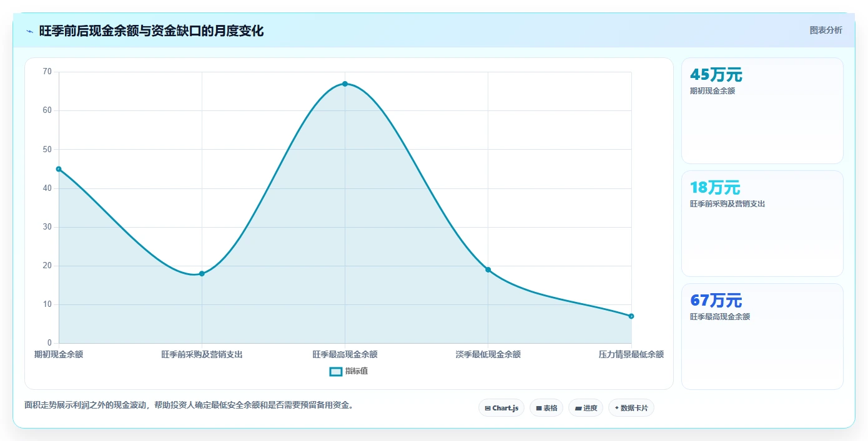This screenshot has width=868, height=441.
Task: Click the 指标值 legend color box
Action: (335, 371)
